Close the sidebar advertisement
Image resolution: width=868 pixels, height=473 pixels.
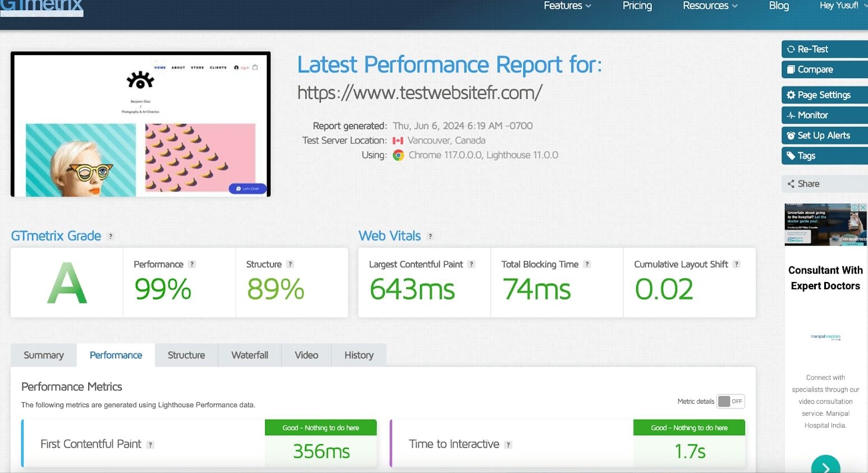point(864,207)
